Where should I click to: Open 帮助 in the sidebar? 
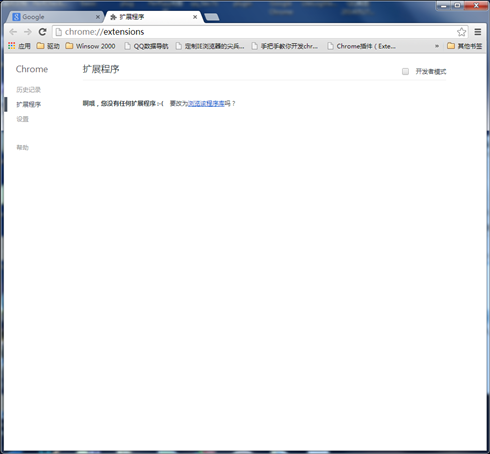[23, 147]
